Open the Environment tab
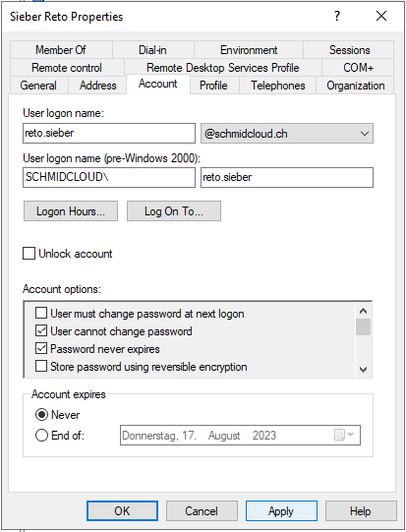406x532 pixels. (249, 50)
